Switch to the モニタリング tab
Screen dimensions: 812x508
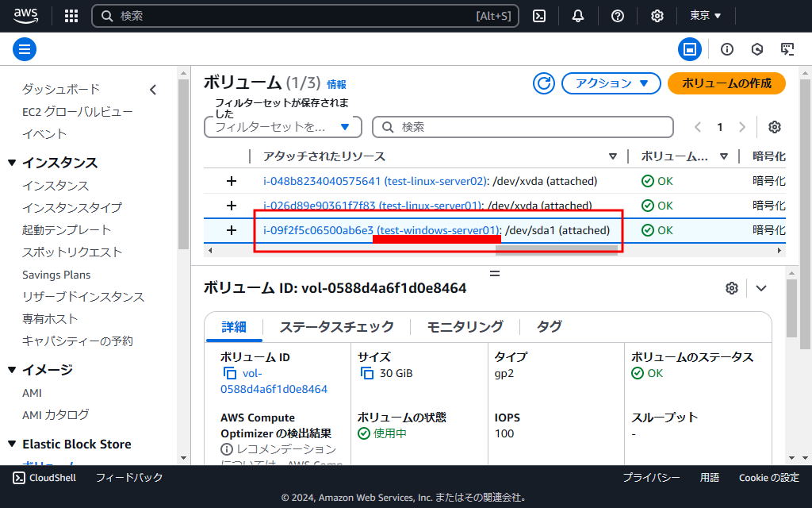(x=465, y=327)
